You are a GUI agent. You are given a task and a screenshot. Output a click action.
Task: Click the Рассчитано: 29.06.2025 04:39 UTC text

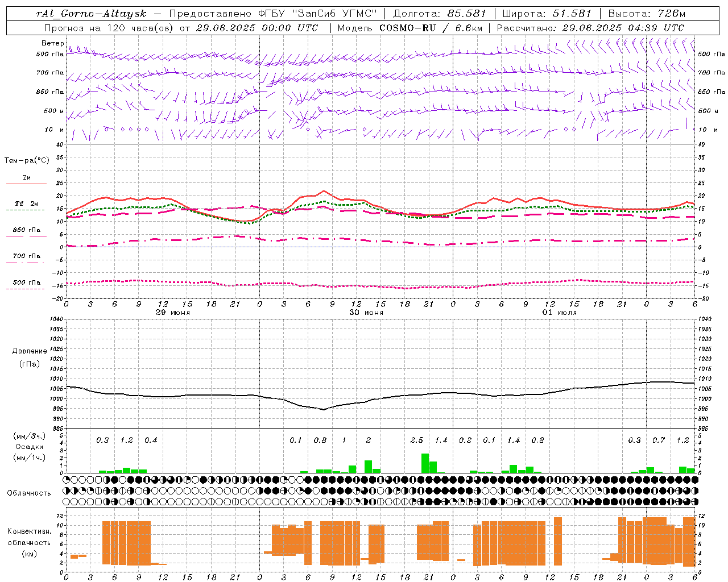[x=591, y=28]
